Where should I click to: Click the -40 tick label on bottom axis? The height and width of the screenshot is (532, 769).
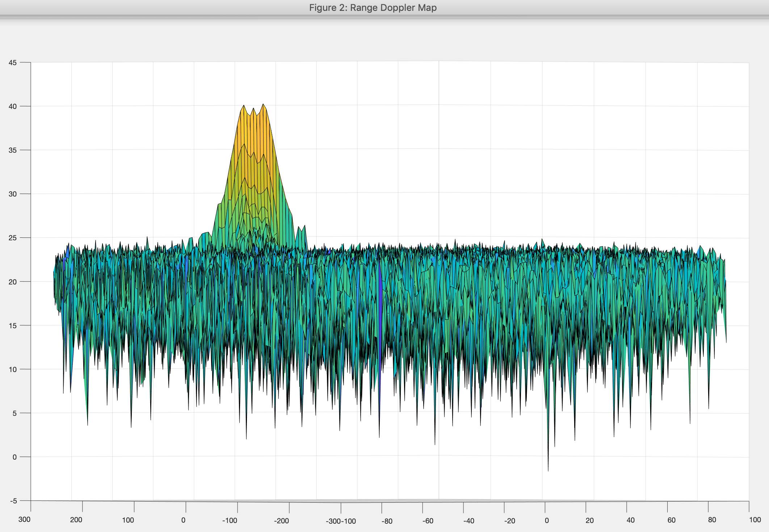coord(468,521)
